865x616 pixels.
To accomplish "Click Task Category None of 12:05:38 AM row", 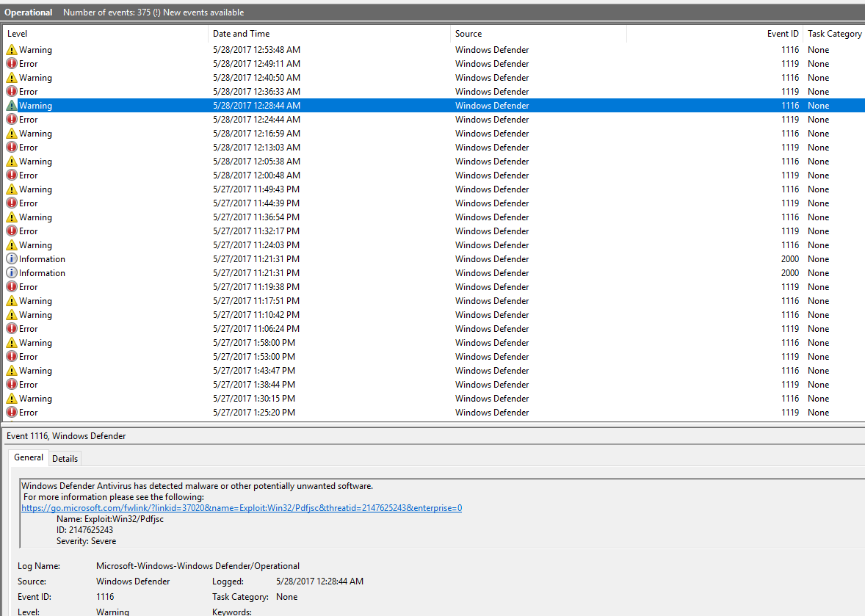I will [819, 161].
